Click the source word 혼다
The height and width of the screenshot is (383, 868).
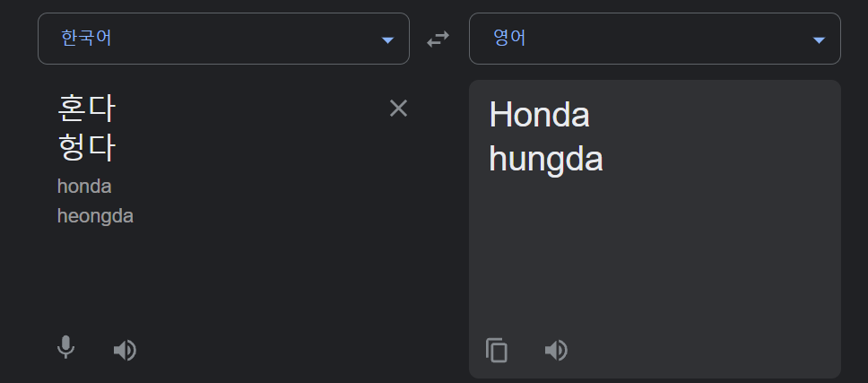pyautogui.click(x=86, y=109)
